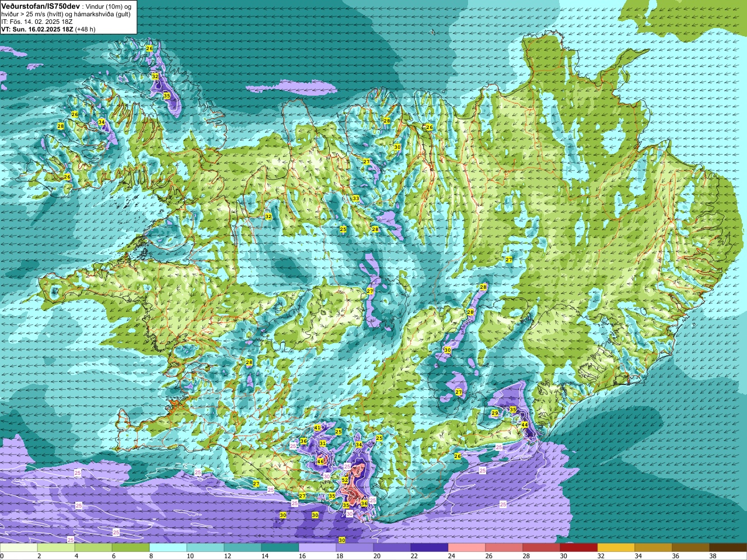Select the 16–18 m/s lavender legend swatch
The image size is (747, 560).
[x=317, y=548]
